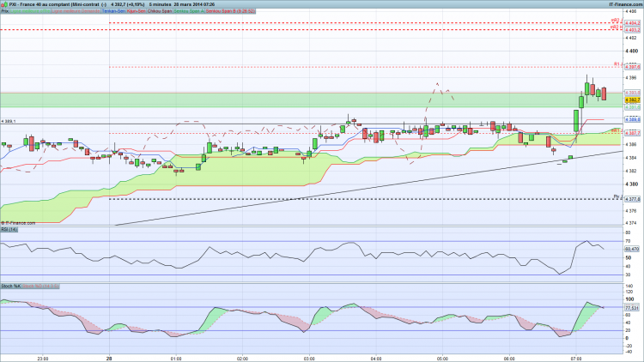Screen dimensions: 644x362
Task: Toggle the Ligne meilleure offre legend entry
Action: pyautogui.click(x=30, y=11)
